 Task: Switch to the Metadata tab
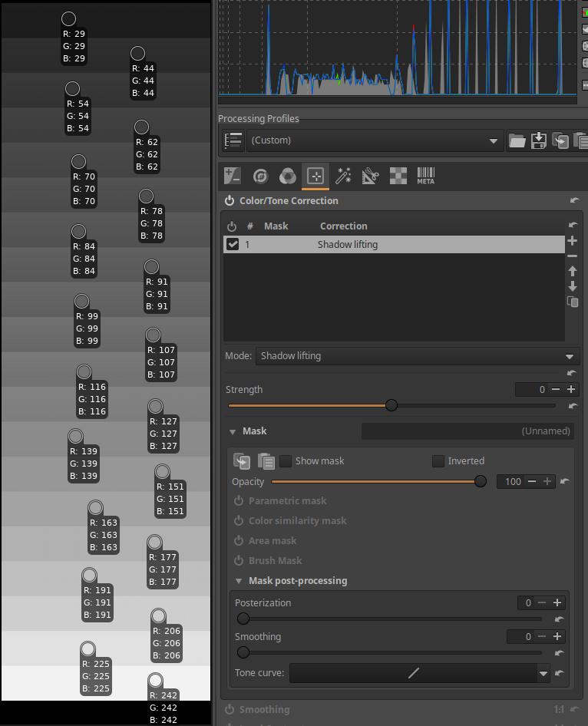425,177
